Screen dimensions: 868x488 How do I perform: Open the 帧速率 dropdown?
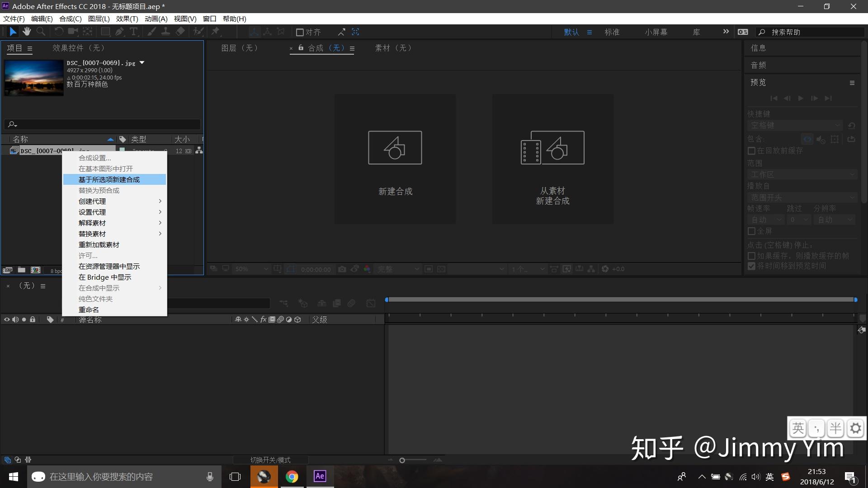pyautogui.click(x=765, y=220)
